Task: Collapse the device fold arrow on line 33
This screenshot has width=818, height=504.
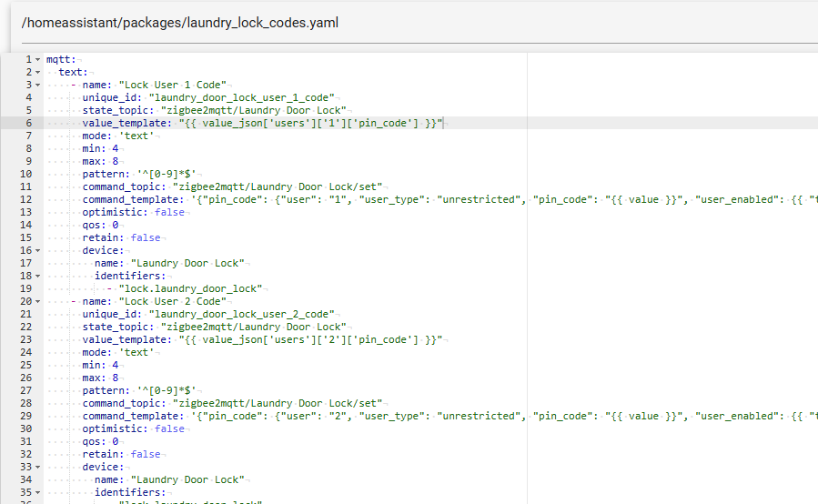Action: coord(37,468)
